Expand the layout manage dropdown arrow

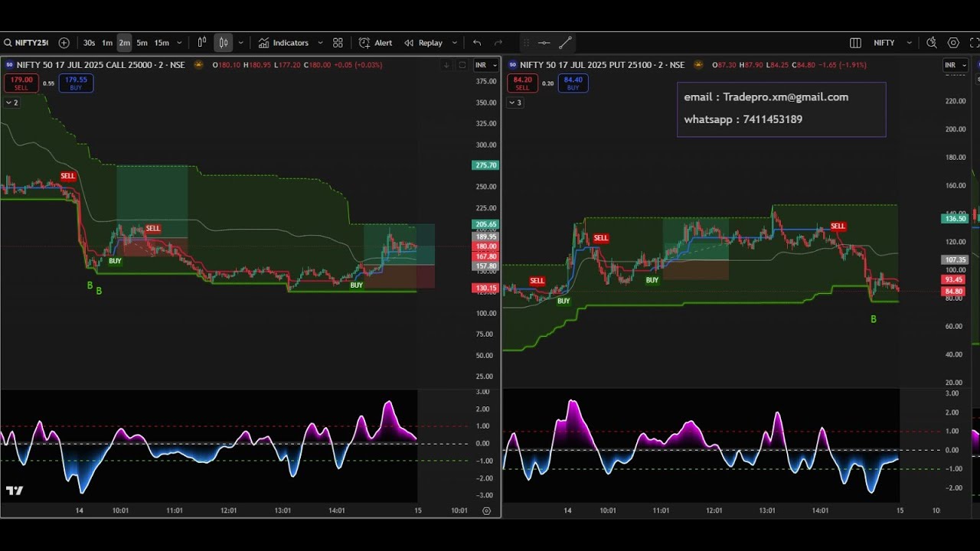(910, 43)
